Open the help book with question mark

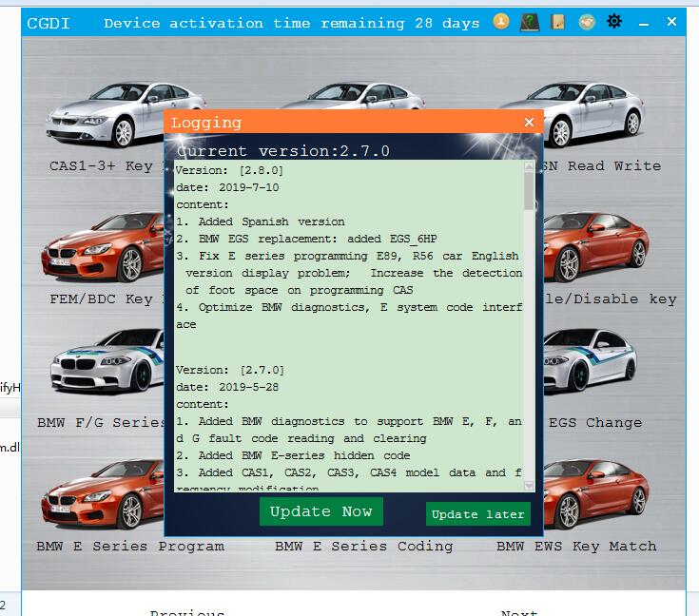coord(530,21)
